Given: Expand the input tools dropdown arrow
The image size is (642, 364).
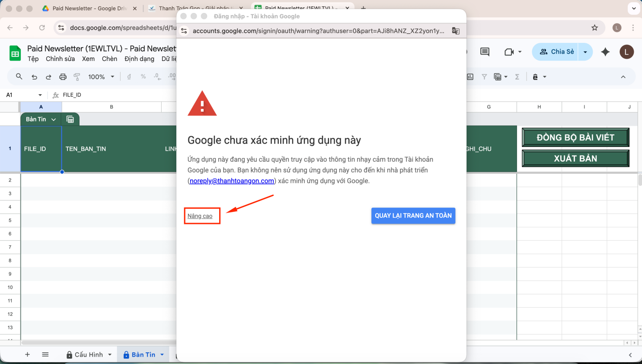Looking at the screenshot, I should tap(545, 77).
